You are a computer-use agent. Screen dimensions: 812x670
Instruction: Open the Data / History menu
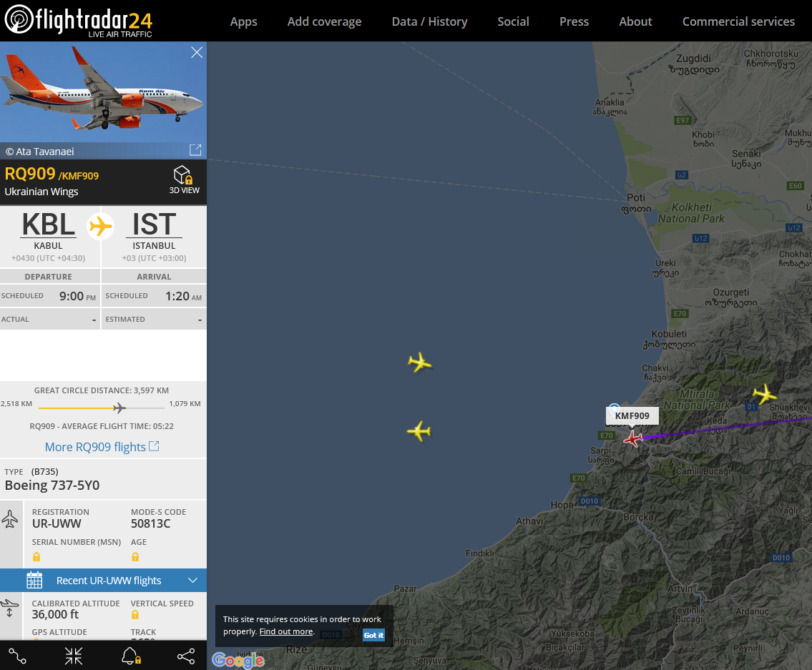[x=429, y=21]
